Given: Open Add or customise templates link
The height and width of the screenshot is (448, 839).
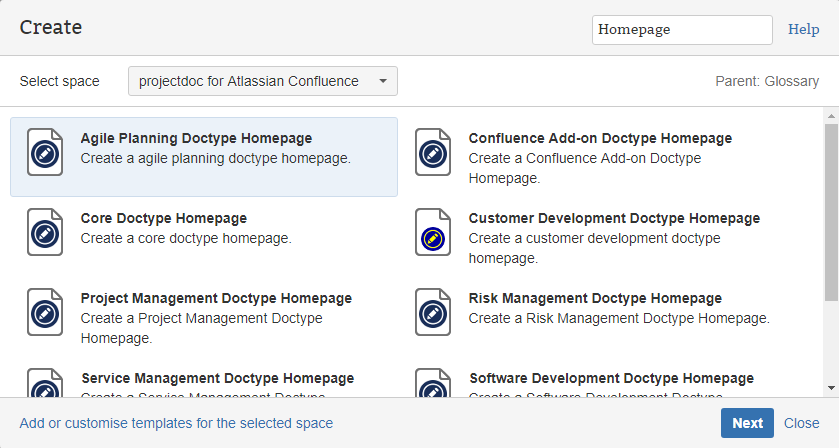Looking at the screenshot, I should (x=176, y=423).
